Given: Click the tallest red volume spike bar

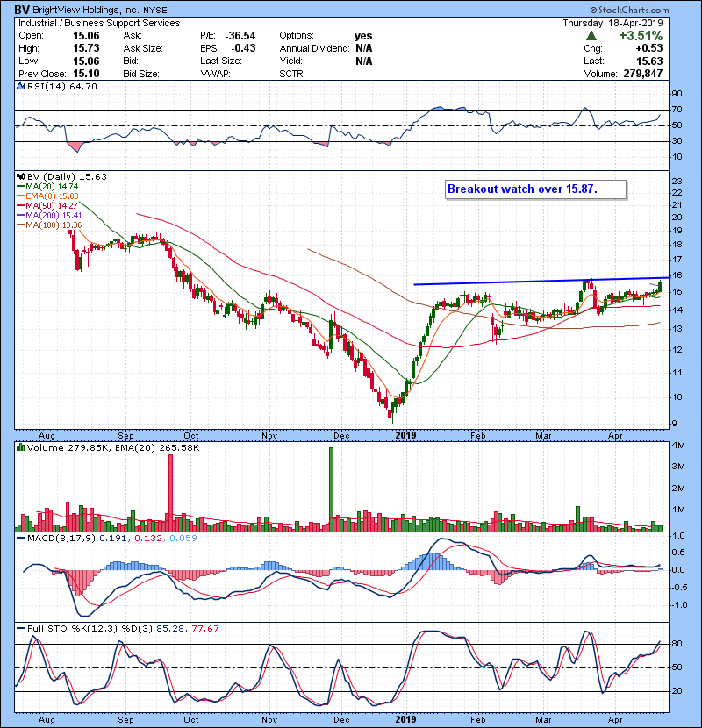Looking at the screenshot, I should (x=170, y=493).
